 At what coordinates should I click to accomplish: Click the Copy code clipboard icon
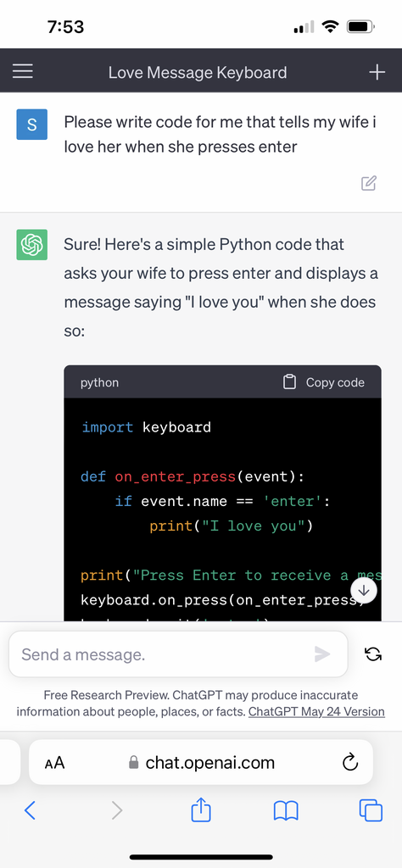[x=289, y=382]
